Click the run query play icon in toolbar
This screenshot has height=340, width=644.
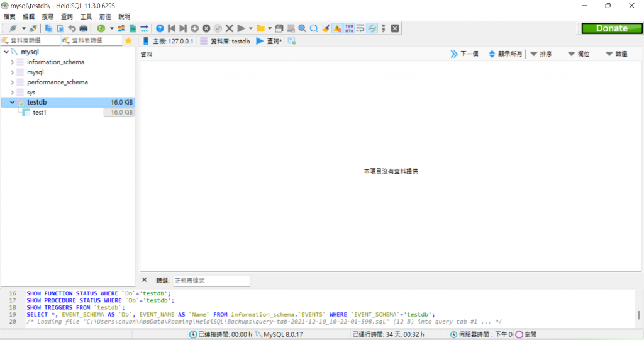click(x=241, y=28)
